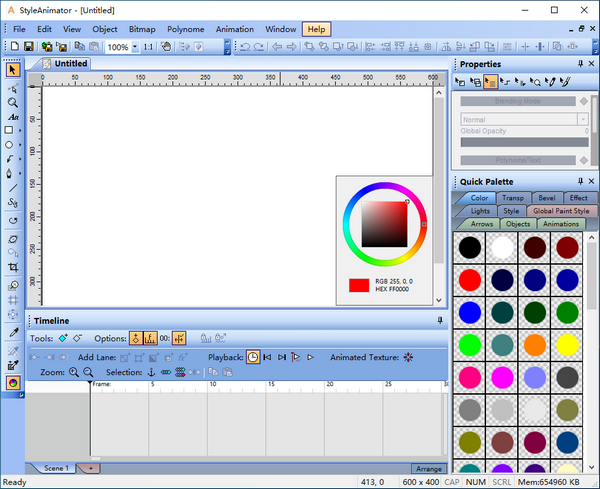Click the Animated Texture icon
This screenshot has height=489, width=600.
click(408, 357)
